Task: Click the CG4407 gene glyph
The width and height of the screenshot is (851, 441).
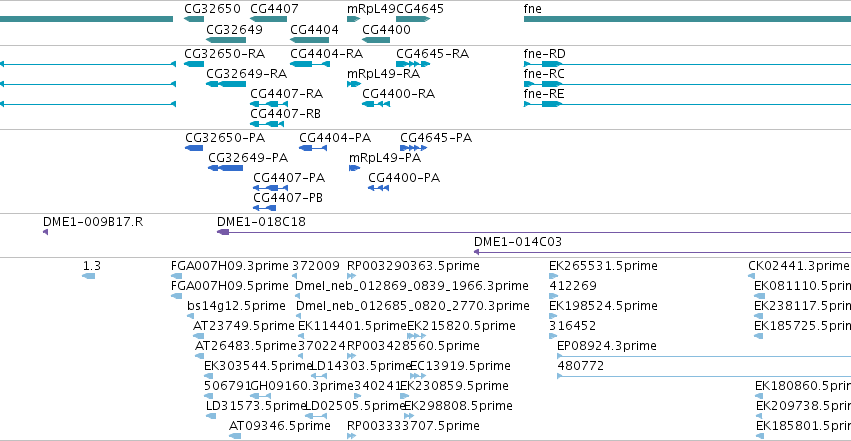Action: (269, 19)
